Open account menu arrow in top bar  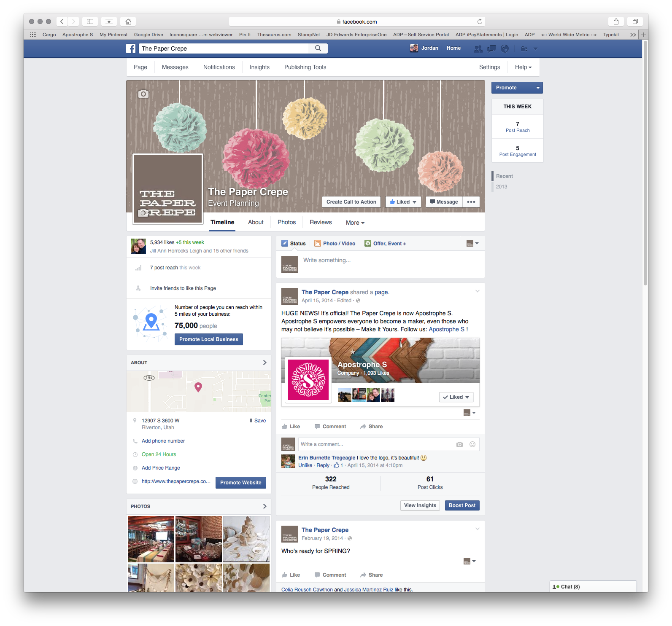(x=535, y=48)
